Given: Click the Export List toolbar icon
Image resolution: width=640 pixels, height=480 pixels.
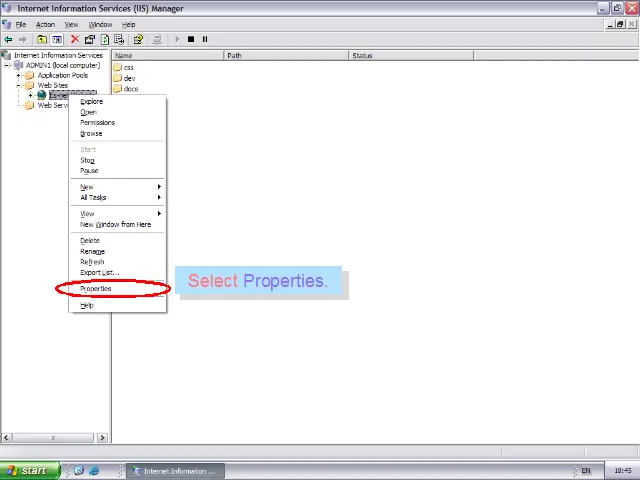Looking at the screenshot, I should point(119,39).
